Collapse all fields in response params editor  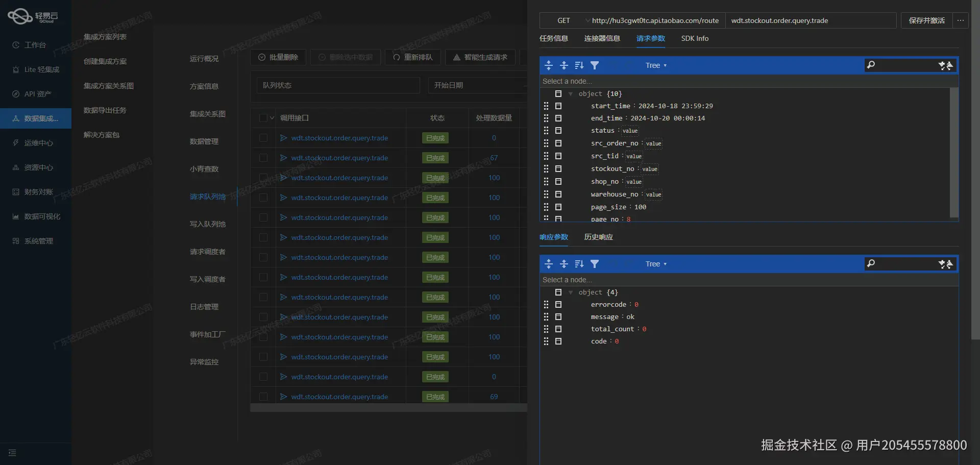click(x=564, y=264)
